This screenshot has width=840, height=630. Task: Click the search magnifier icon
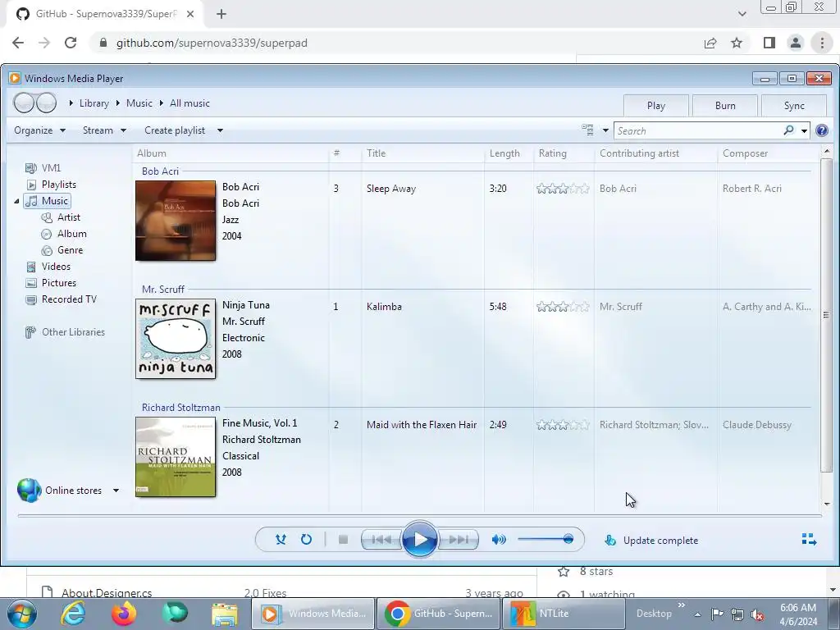788,130
